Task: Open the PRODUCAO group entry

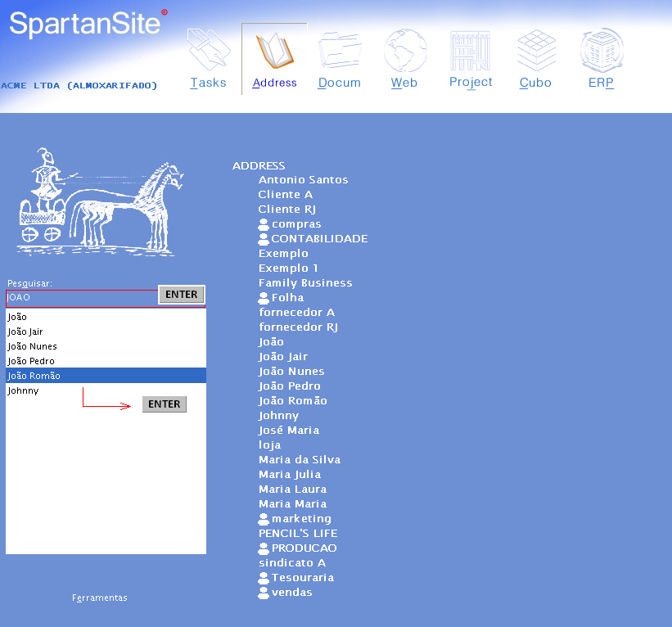Action: (x=304, y=548)
